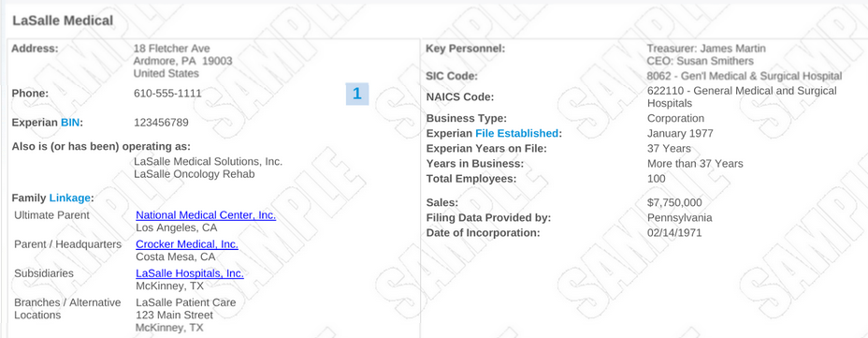Select the Total Employees value 100
The image size is (868, 338).
pos(657,179)
